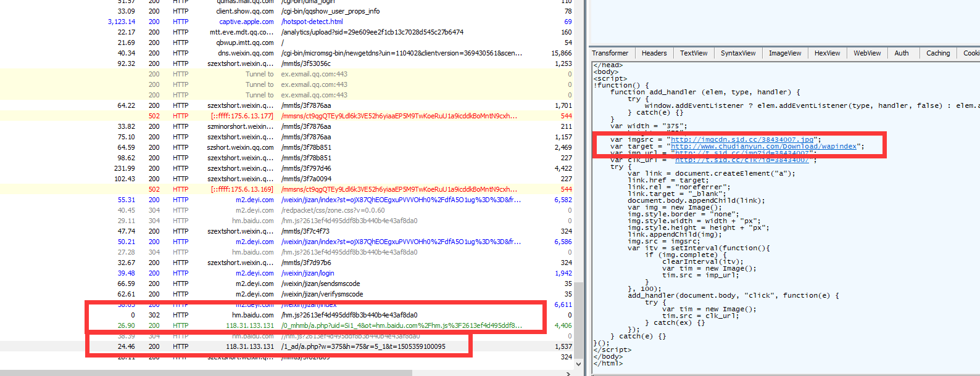This screenshot has height=376, width=980.
Task: Select the /mmtls/3f53056c session row
Action: pyautogui.click(x=287, y=63)
